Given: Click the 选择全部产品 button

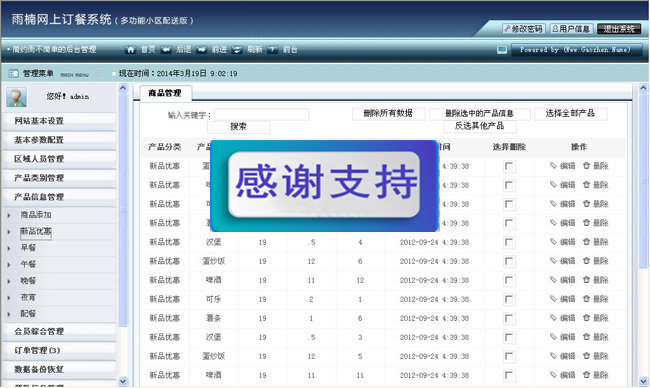Looking at the screenshot, I should [570, 114].
